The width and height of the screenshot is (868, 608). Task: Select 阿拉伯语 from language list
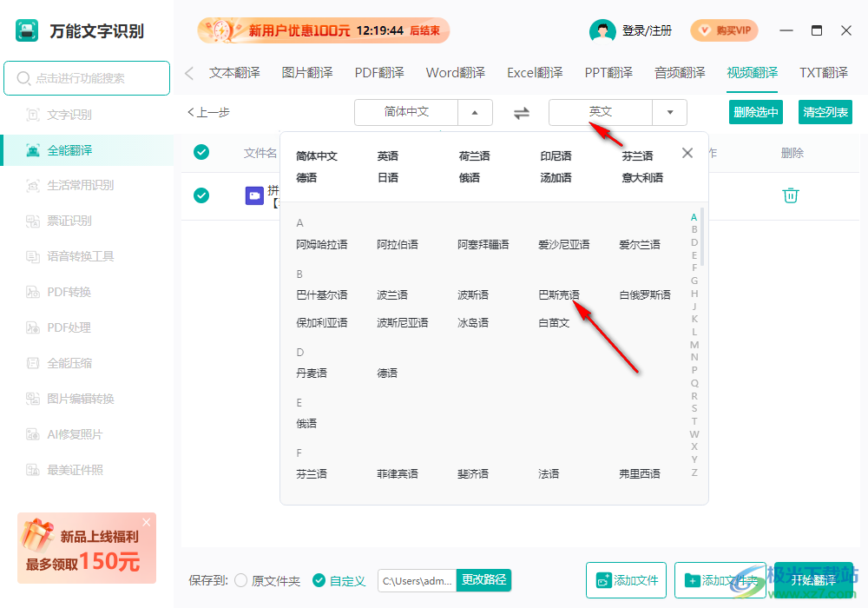(x=397, y=244)
